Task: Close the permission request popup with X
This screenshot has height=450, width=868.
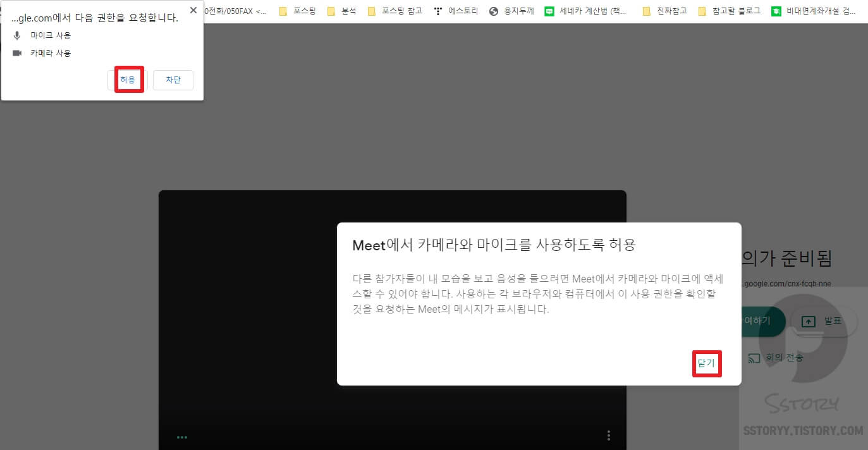Action: coord(193,11)
